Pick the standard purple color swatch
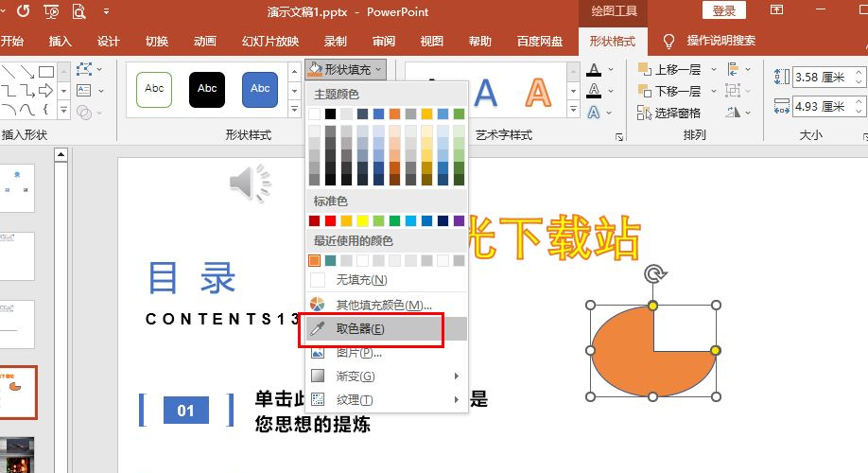Viewport: 868px width, 473px height. (x=459, y=221)
